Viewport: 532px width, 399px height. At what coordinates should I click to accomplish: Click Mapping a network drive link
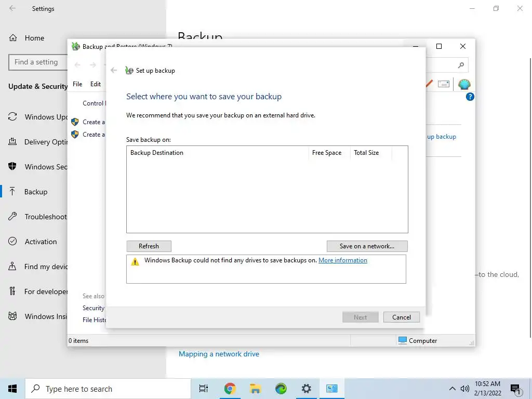tap(219, 354)
